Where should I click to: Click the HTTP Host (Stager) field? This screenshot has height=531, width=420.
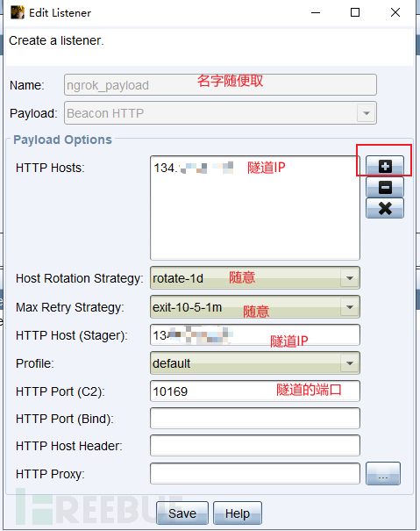point(255,335)
